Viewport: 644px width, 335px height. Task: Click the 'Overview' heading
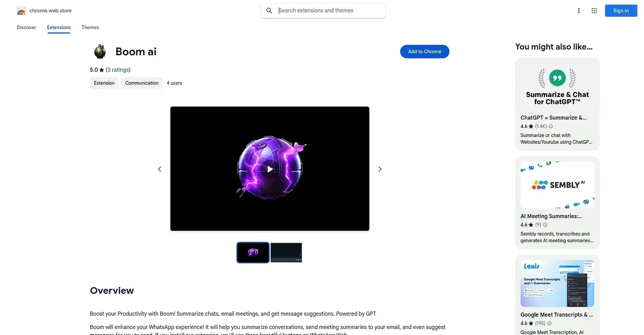[x=112, y=290]
